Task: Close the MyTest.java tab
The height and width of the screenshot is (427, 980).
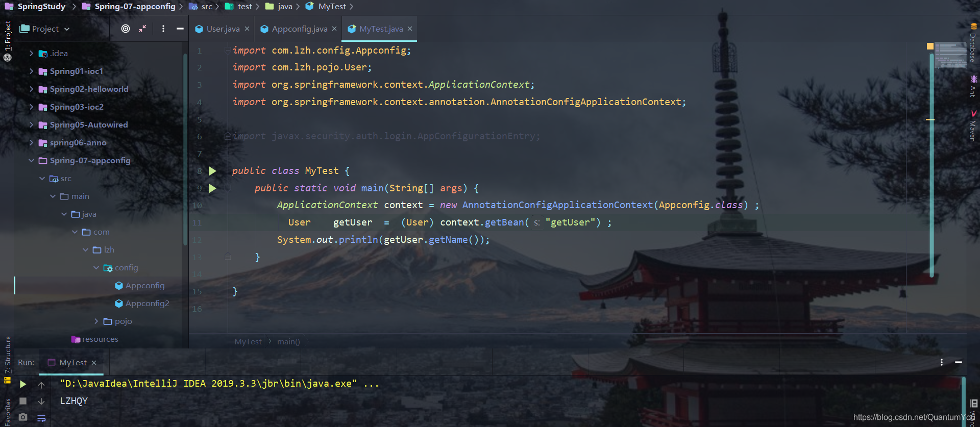Action: (x=410, y=29)
